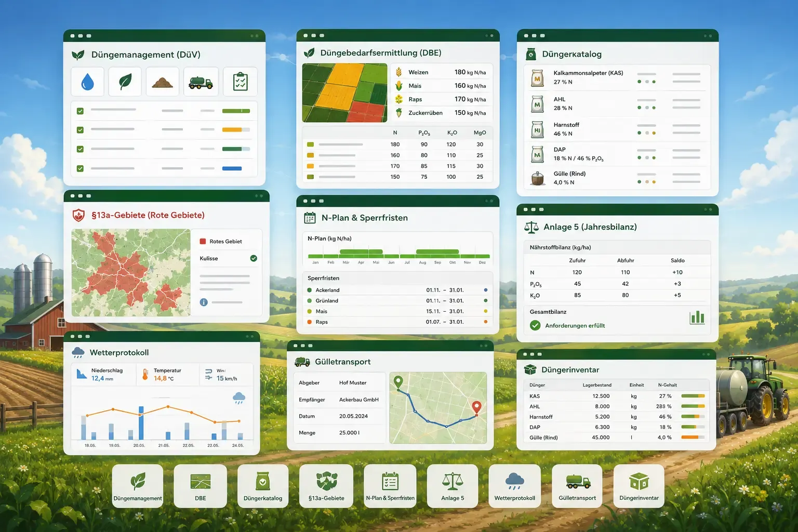Viewport: 798px width, 532px height.
Task: Select the Grünland row in Sperrfristen
Action: [397, 301]
